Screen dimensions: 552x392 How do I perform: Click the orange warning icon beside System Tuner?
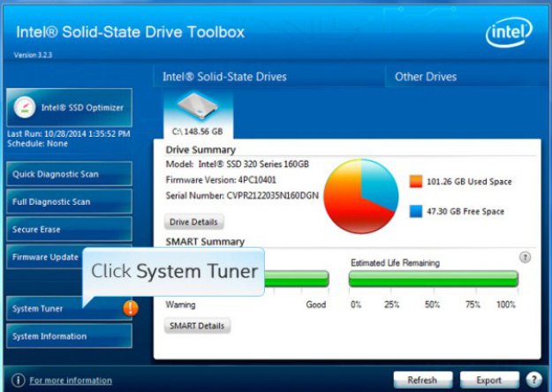(131, 308)
